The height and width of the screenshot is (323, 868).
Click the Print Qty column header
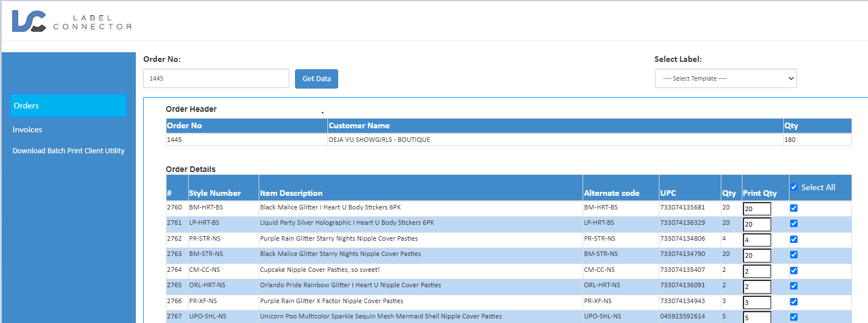click(x=759, y=193)
